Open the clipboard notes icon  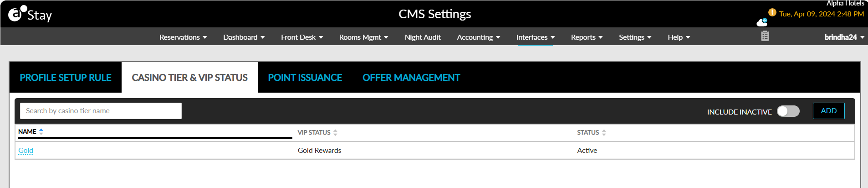765,36
